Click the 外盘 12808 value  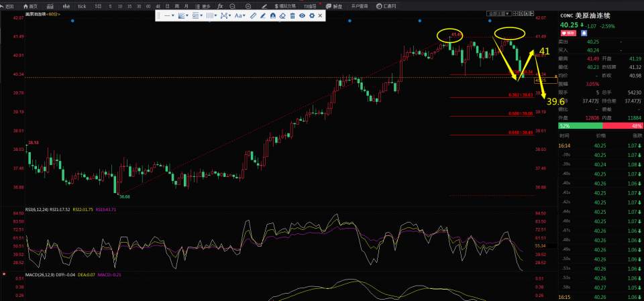tap(593, 118)
